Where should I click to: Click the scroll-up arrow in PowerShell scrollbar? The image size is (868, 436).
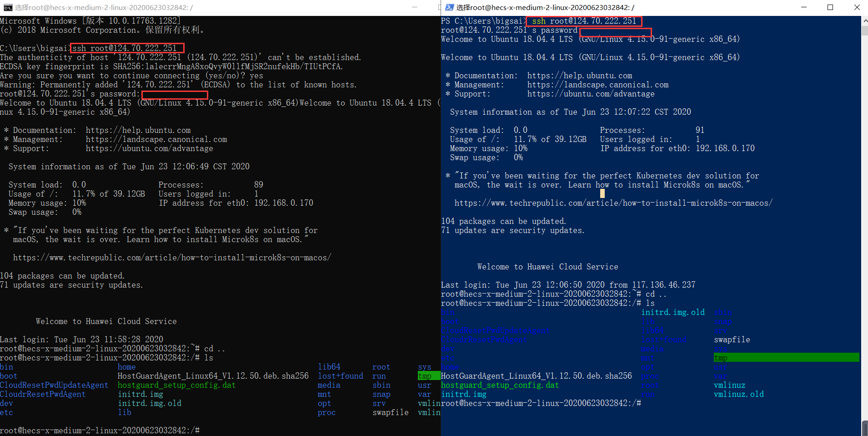tap(864, 20)
